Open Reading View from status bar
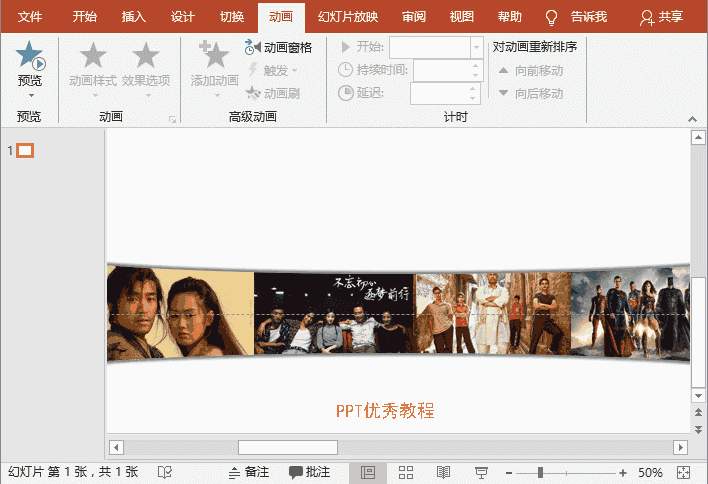Image resolution: width=708 pixels, height=484 pixels. click(x=443, y=472)
